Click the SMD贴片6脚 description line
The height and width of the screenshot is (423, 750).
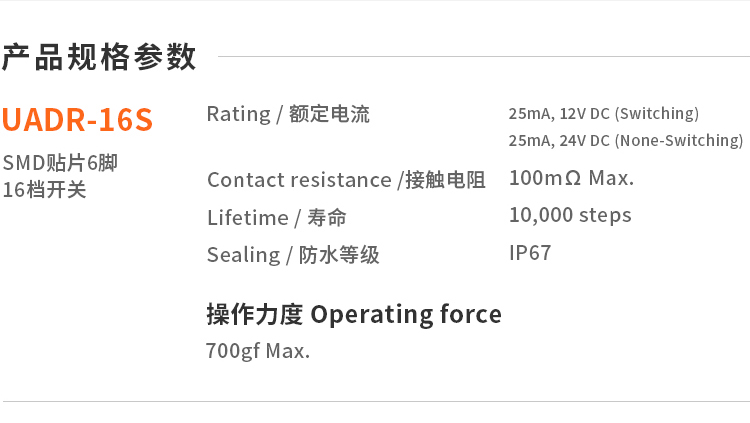click(x=66, y=163)
